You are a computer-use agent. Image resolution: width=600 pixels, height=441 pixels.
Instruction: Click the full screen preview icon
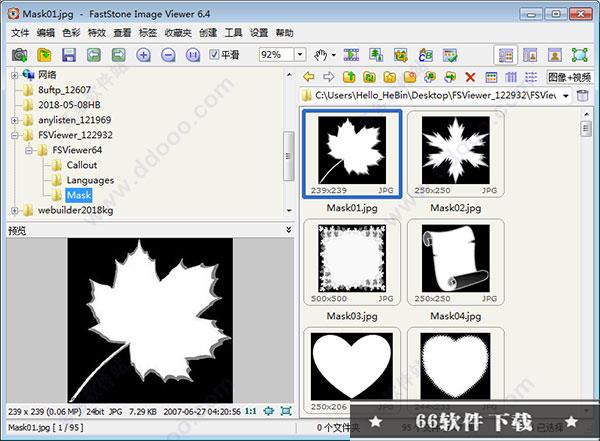pos(286,411)
